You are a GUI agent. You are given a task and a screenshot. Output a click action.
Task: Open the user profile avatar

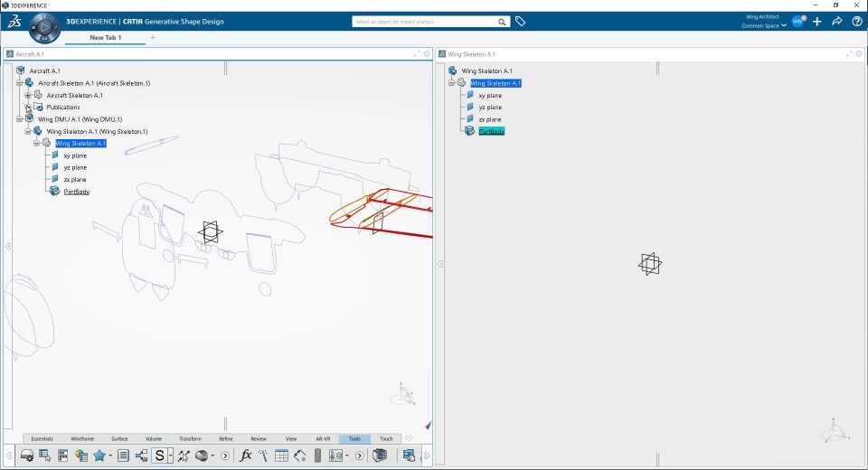point(797,22)
